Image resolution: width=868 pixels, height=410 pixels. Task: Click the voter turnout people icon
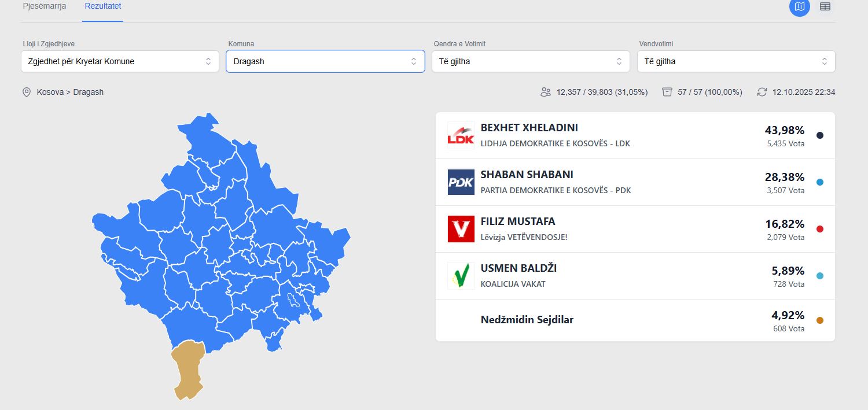(x=545, y=92)
